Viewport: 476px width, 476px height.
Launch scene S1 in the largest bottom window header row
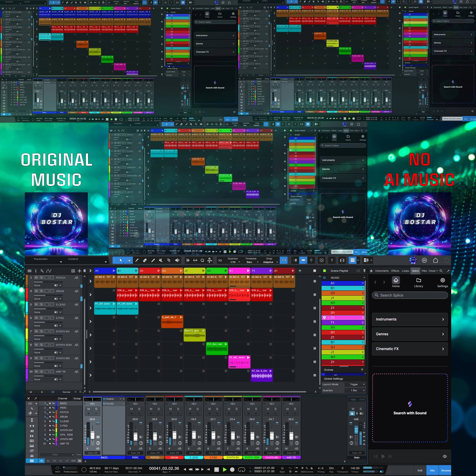point(239,271)
